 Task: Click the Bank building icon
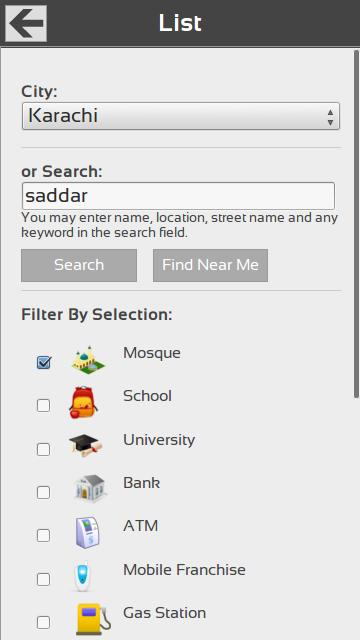tap(91, 488)
